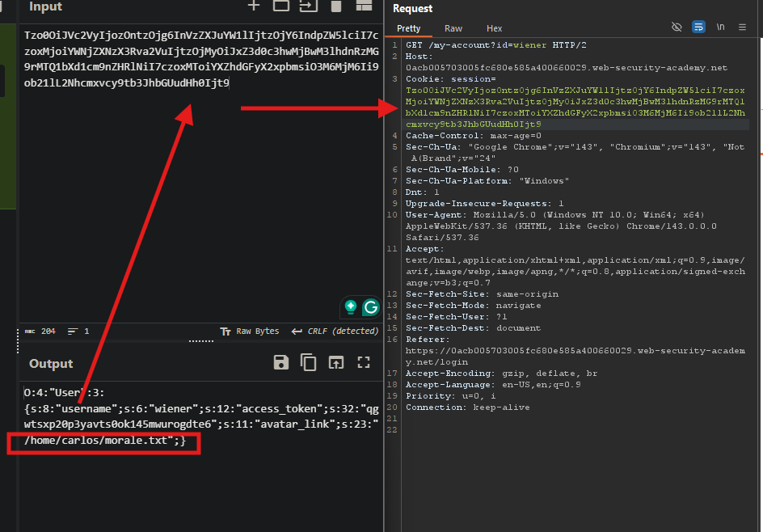Image resolution: width=763 pixels, height=532 pixels.
Task: Click the Accept-Encoding: gzip, deflate, br header
Action: point(502,374)
